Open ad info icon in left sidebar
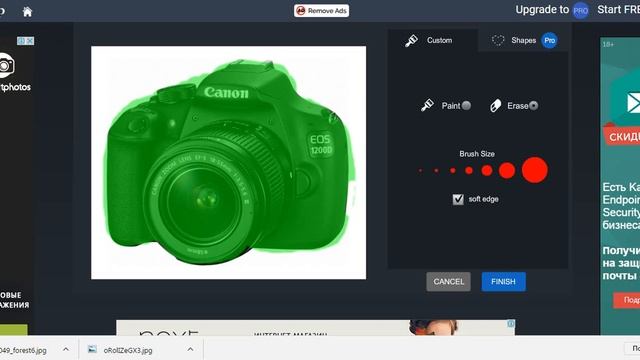The height and width of the screenshot is (360, 640). click(x=21, y=41)
